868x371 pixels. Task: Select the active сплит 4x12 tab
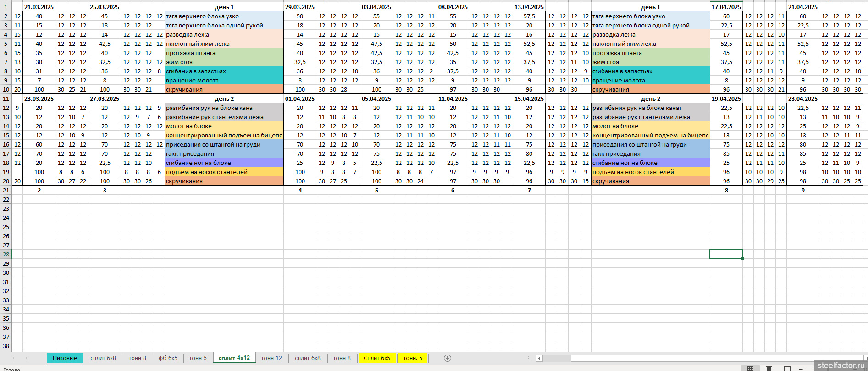[234, 358]
